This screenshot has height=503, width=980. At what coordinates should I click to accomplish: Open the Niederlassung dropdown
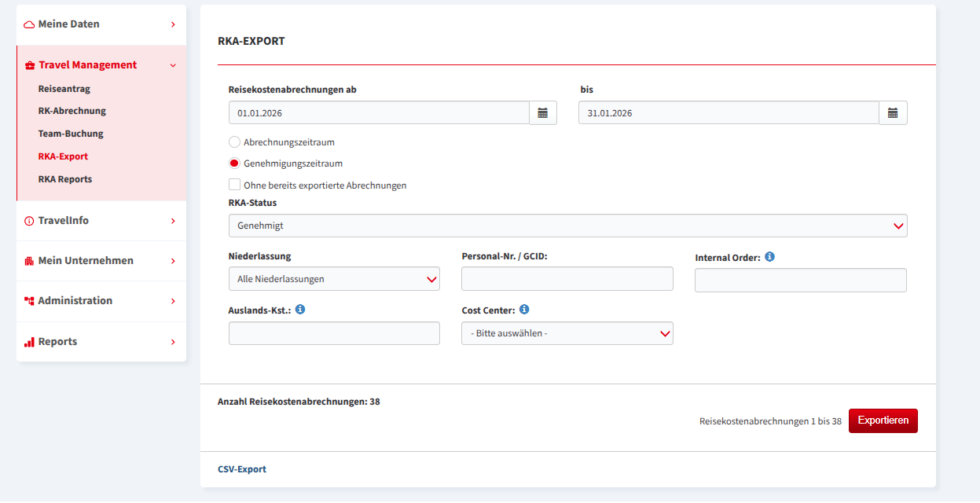point(334,279)
